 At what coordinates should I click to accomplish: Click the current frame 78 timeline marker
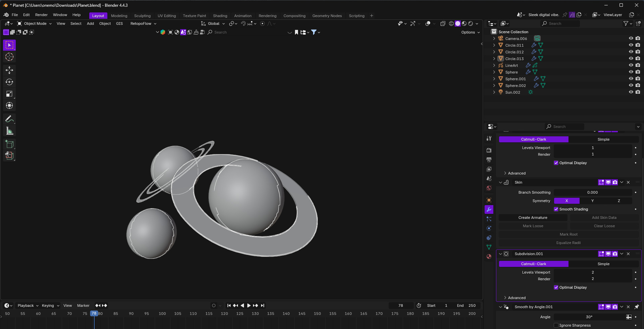point(94,314)
